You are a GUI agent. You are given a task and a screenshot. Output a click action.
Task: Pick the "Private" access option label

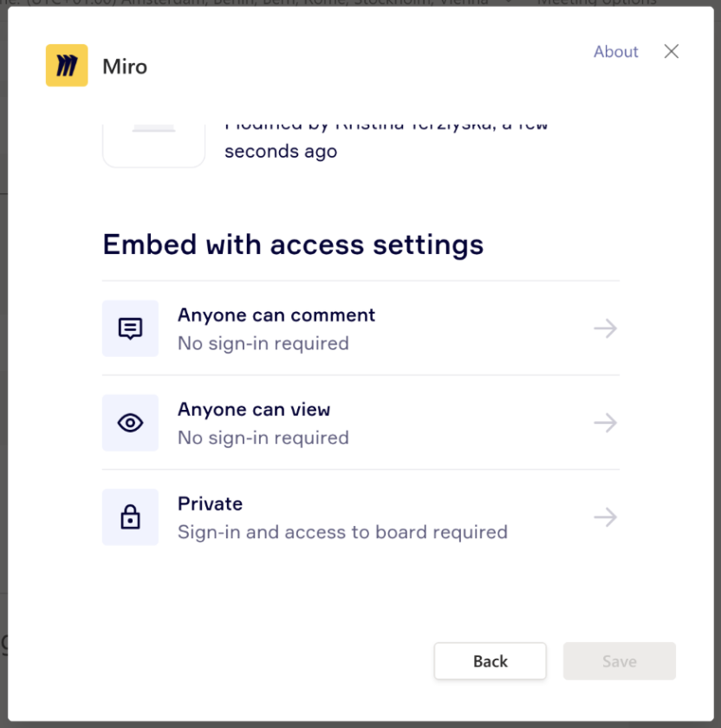coord(210,504)
